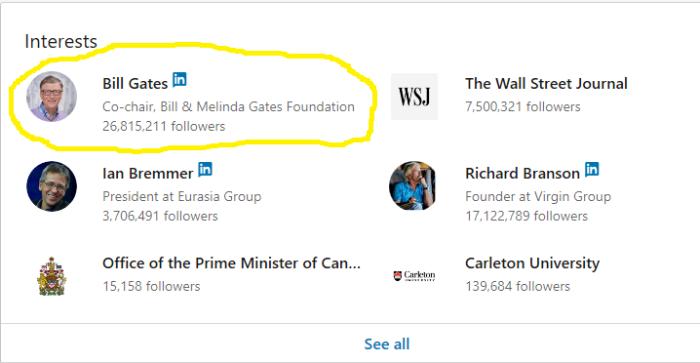Click See all to expand interests
Image resolution: width=700 pixels, height=363 pixels.
387,344
